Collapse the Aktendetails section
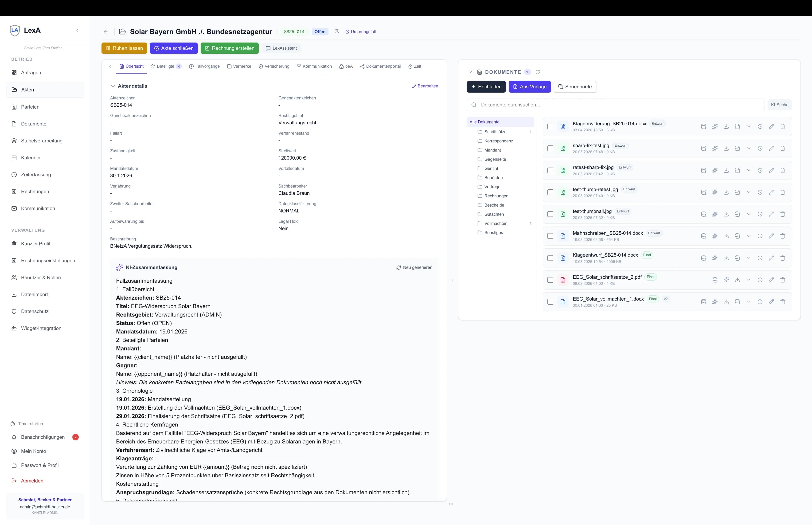 click(113, 86)
